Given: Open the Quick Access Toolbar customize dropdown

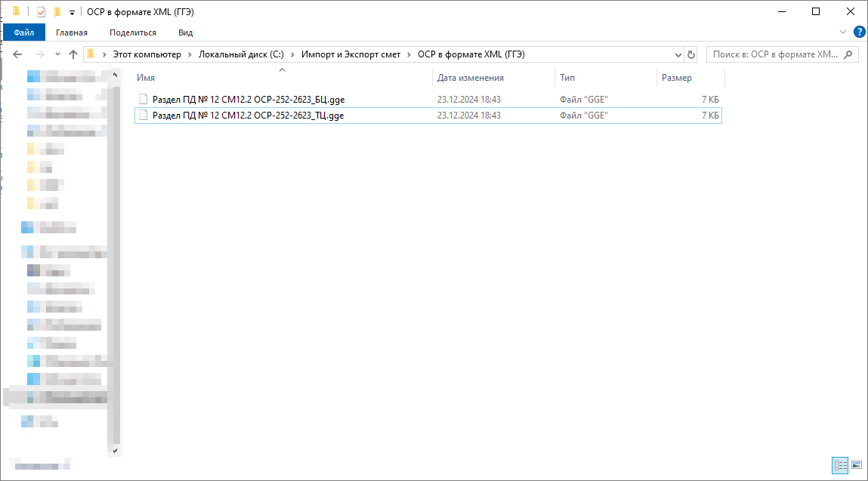Looking at the screenshot, I should (72, 12).
